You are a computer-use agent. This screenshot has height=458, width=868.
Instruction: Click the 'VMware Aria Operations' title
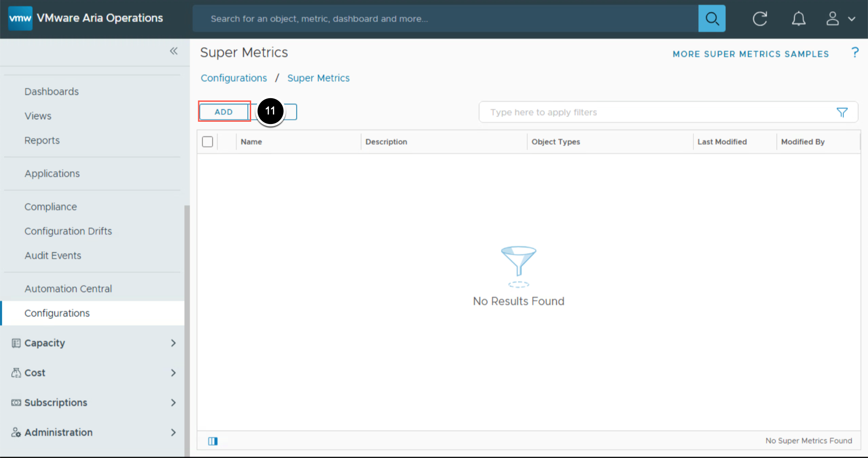pos(100,18)
